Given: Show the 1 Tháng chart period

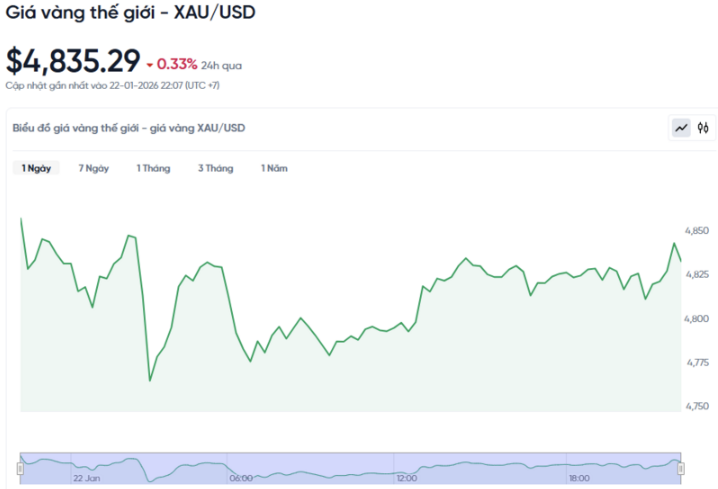Looking at the screenshot, I should coord(153,168).
